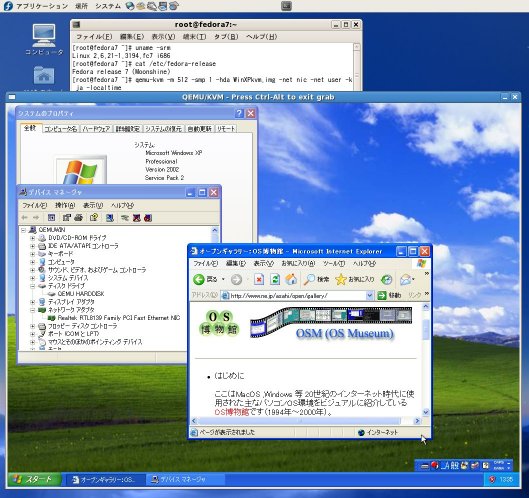Switch to the ハードウェア tab in System Properties
529x498 pixels.
point(96,129)
